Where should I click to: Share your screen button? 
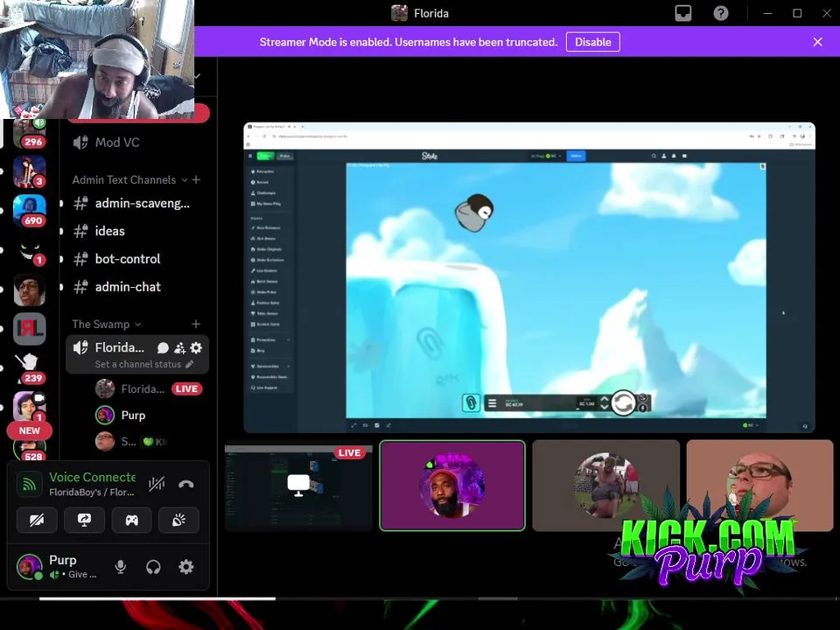[84, 520]
